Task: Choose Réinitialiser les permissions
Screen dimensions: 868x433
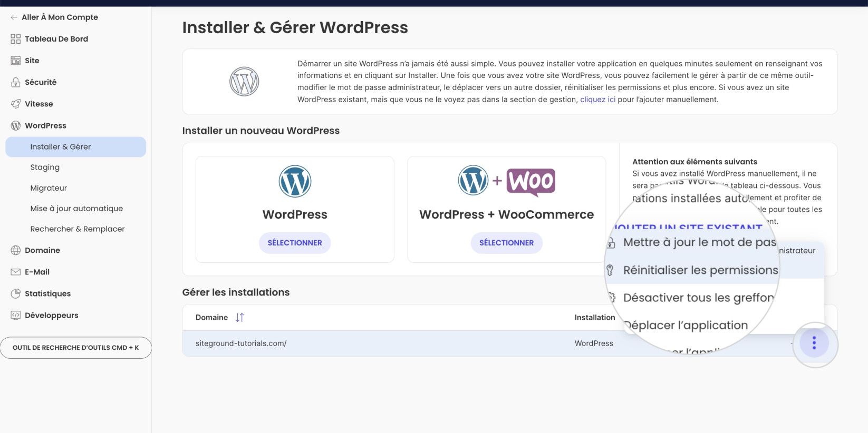Action: click(x=700, y=270)
